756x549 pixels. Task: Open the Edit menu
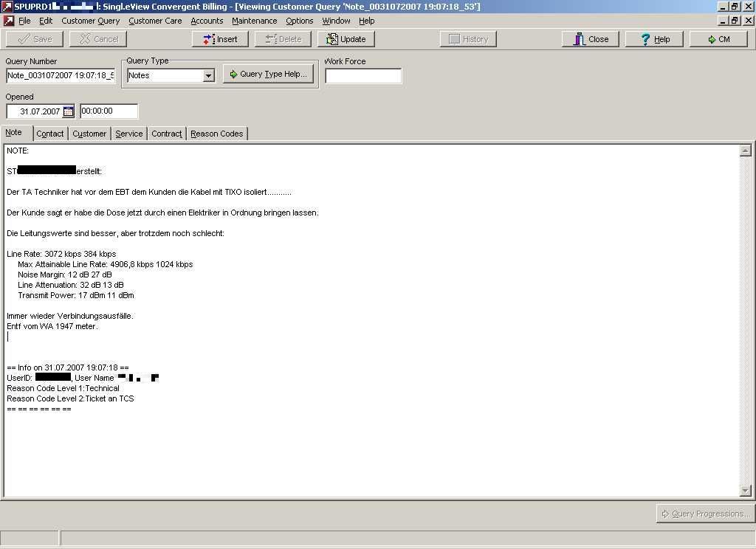pos(46,21)
